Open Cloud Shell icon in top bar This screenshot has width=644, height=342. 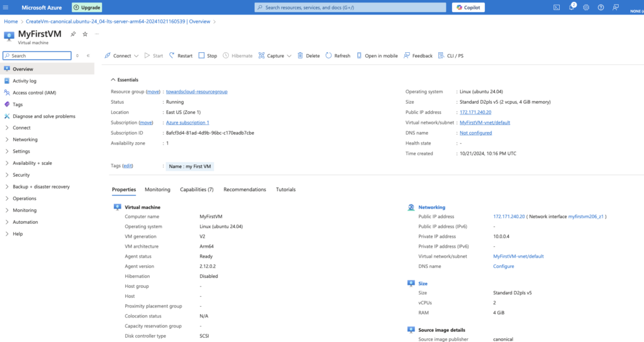[557, 8]
